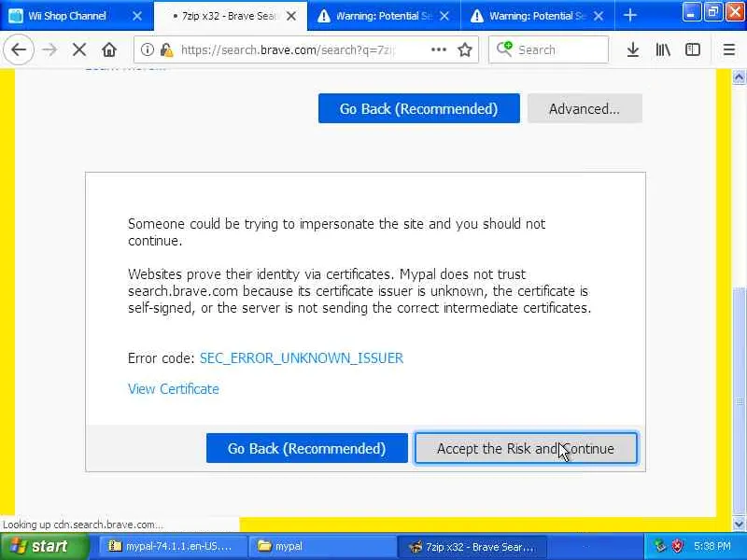This screenshot has height=560, width=747.
Task: Open the Windows start button
Action: [x=44, y=546]
